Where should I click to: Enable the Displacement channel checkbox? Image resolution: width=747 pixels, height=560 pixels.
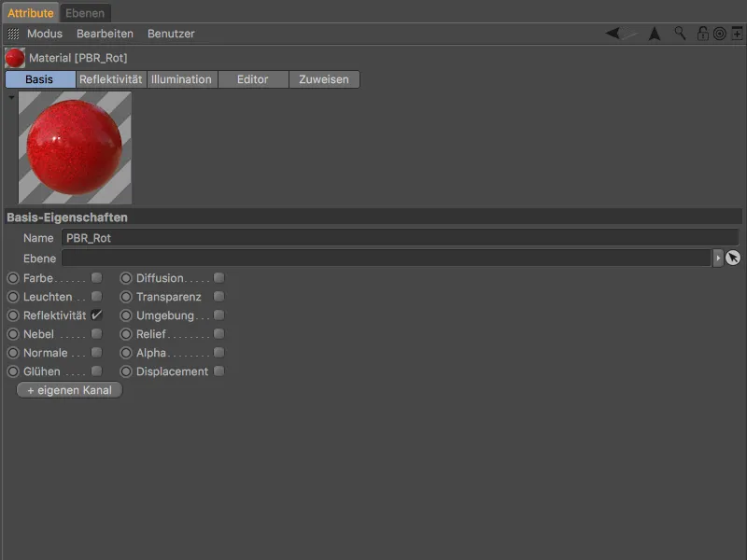(218, 371)
